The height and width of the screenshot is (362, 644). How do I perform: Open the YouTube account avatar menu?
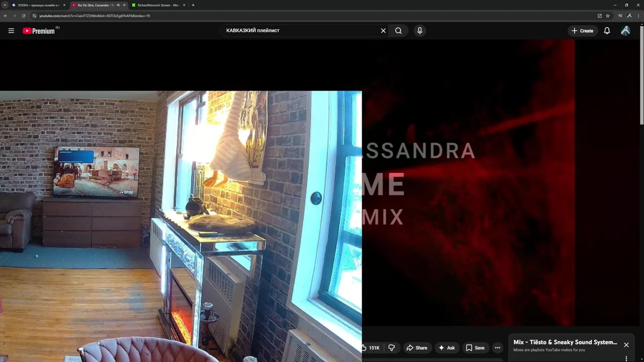coord(625,31)
